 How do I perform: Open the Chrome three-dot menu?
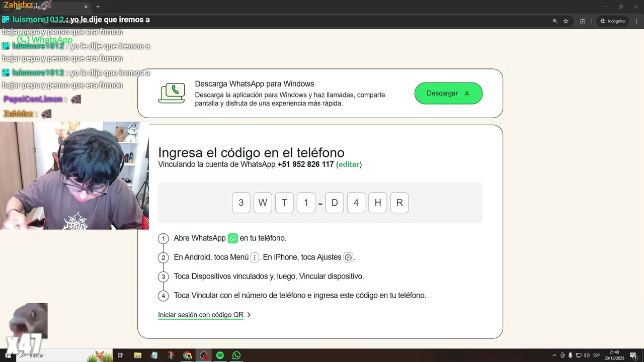tap(636, 21)
